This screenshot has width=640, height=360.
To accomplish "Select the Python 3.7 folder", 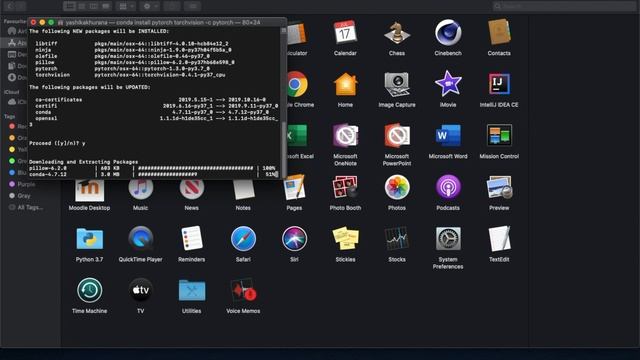I will click(89, 239).
